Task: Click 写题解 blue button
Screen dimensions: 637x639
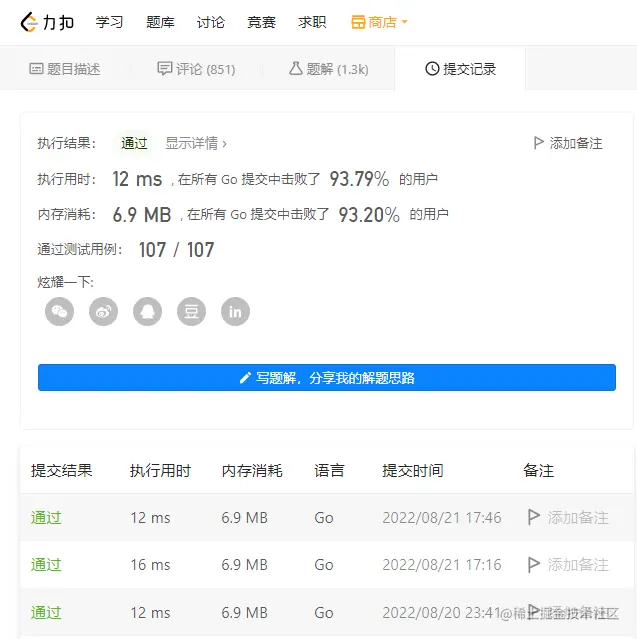Action: click(327, 378)
